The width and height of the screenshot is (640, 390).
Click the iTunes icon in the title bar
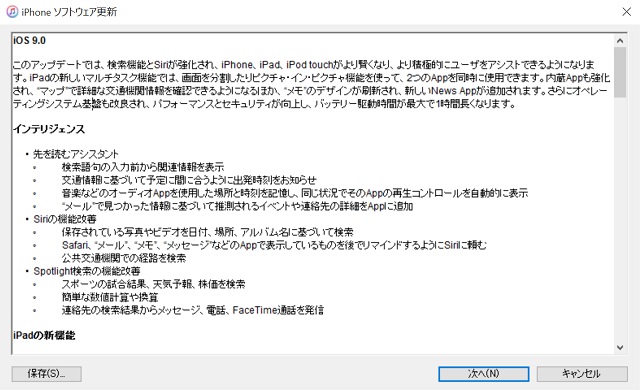point(12,11)
